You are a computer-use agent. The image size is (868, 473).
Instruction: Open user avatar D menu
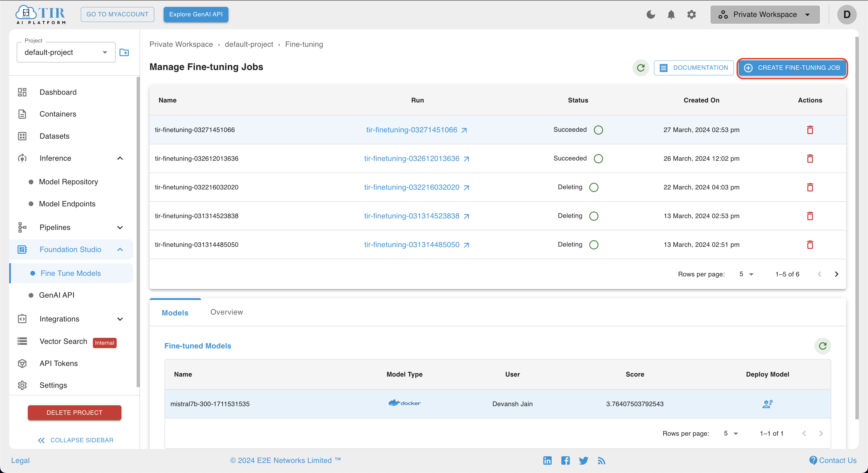click(x=846, y=14)
